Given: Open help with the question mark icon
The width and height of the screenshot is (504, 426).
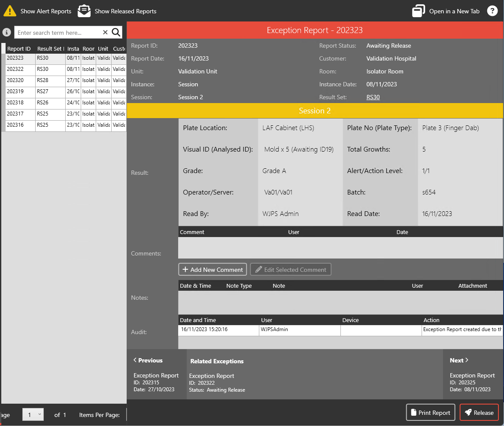Looking at the screenshot, I should [492, 11].
